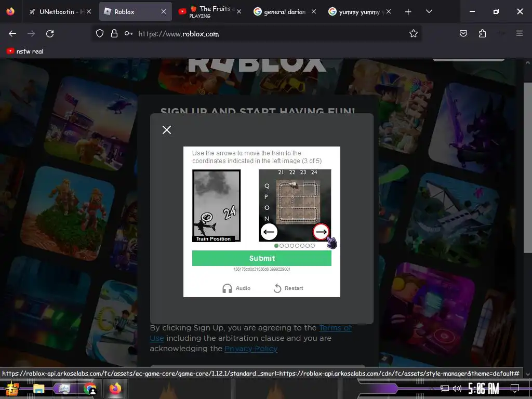This screenshot has height=399, width=532.
Task: Click the 5:06 AM taskbar clock
Action: 484,389
